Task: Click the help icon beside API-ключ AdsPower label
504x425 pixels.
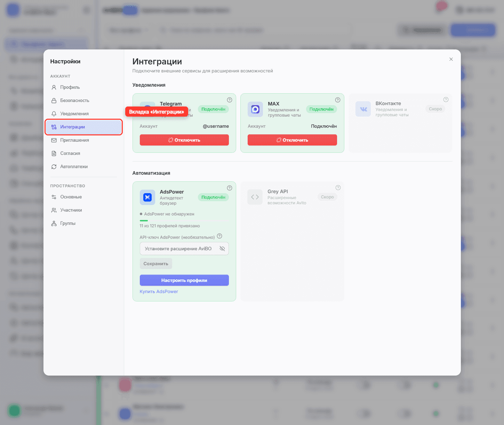Action: pyautogui.click(x=219, y=236)
